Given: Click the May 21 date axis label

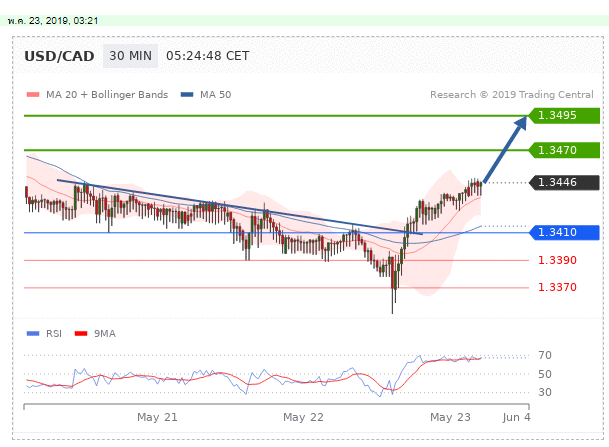Looking at the screenshot, I should (157, 417).
